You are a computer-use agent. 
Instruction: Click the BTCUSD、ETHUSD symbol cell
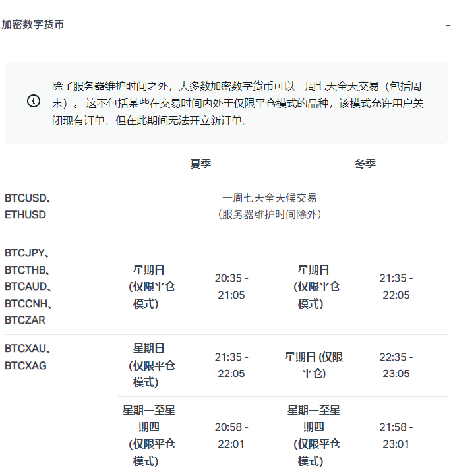coord(28,206)
